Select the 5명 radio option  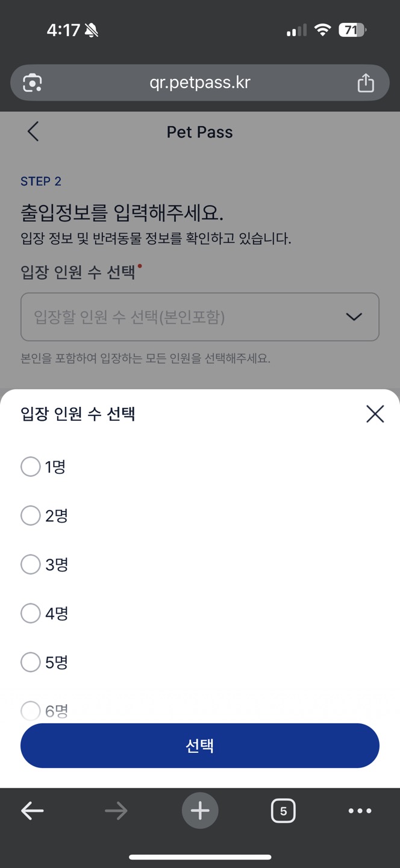pyautogui.click(x=31, y=662)
